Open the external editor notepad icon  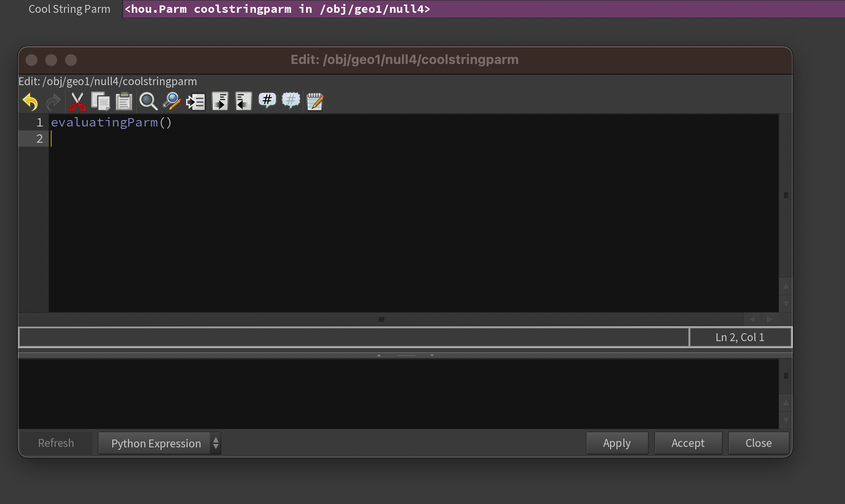click(x=315, y=101)
